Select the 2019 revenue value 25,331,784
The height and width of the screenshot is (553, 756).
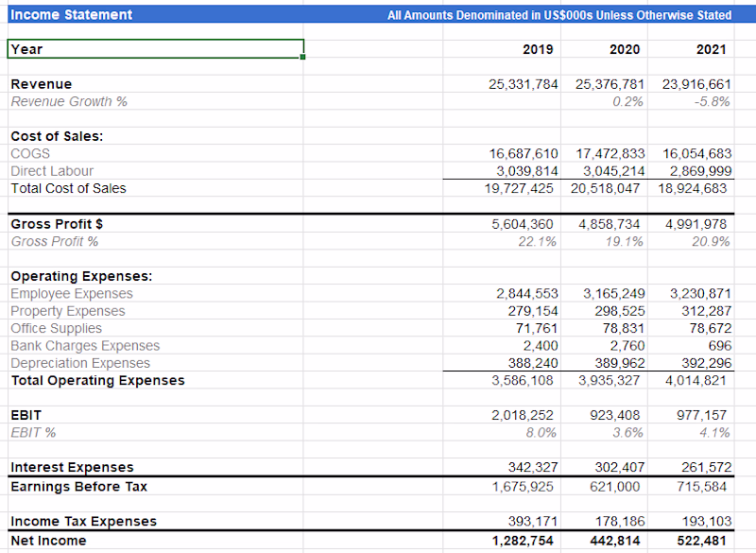[523, 84]
